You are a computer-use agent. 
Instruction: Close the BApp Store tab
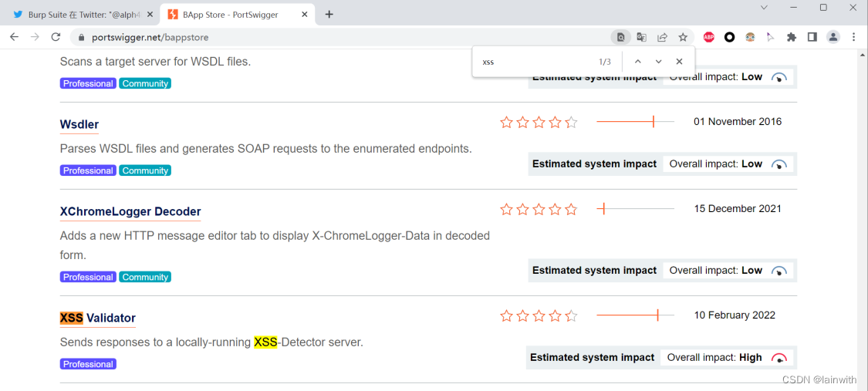coord(305,15)
